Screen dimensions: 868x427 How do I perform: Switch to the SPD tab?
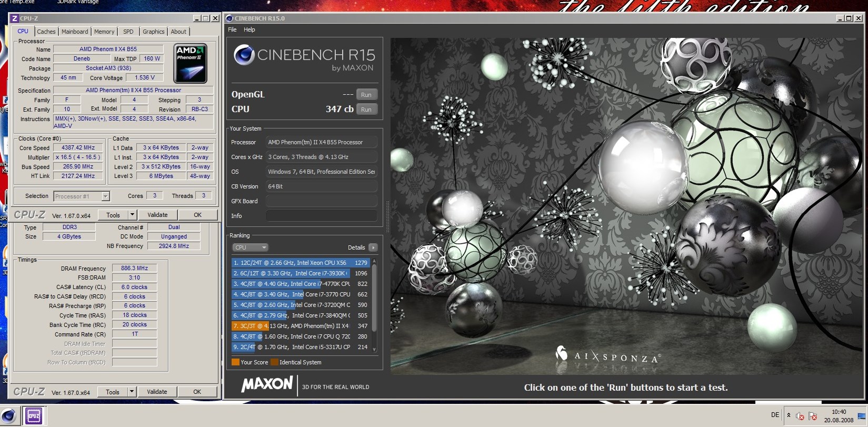128,32
